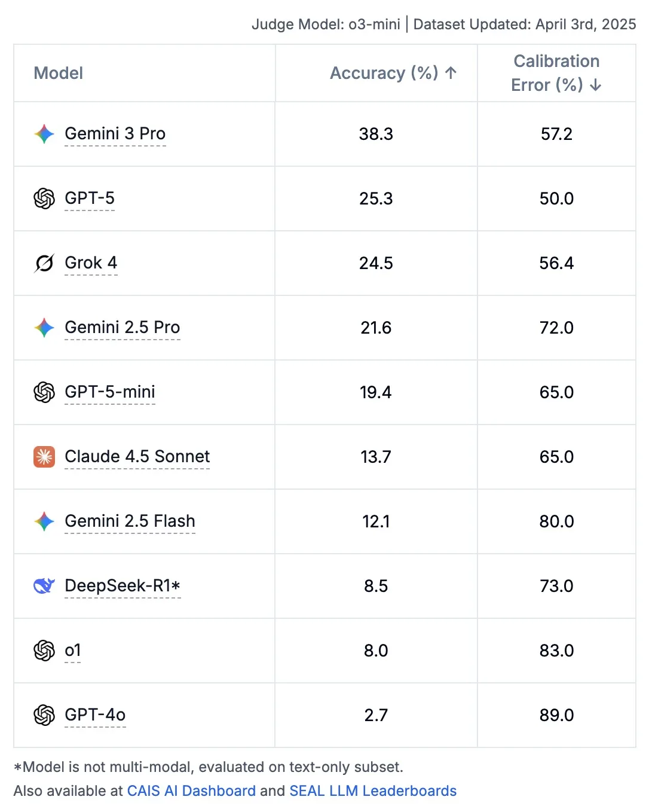
Task: Click the xAI logo beside Grok 4
Action: 44,263
